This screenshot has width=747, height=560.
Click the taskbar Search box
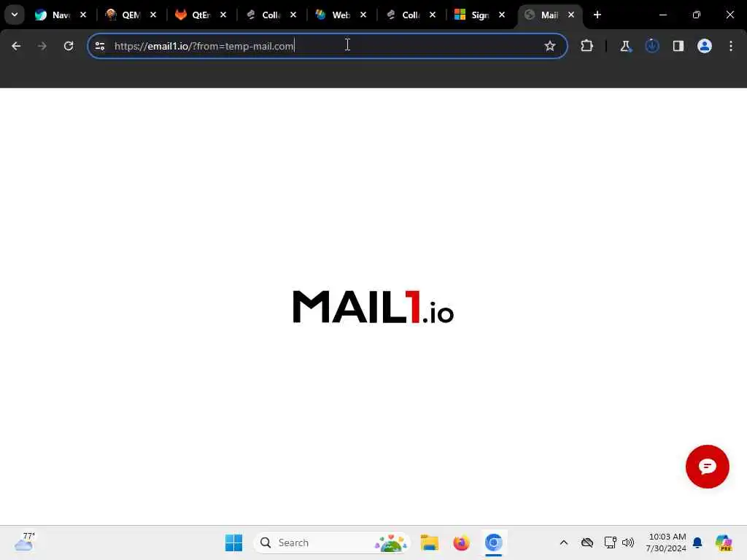332,542
